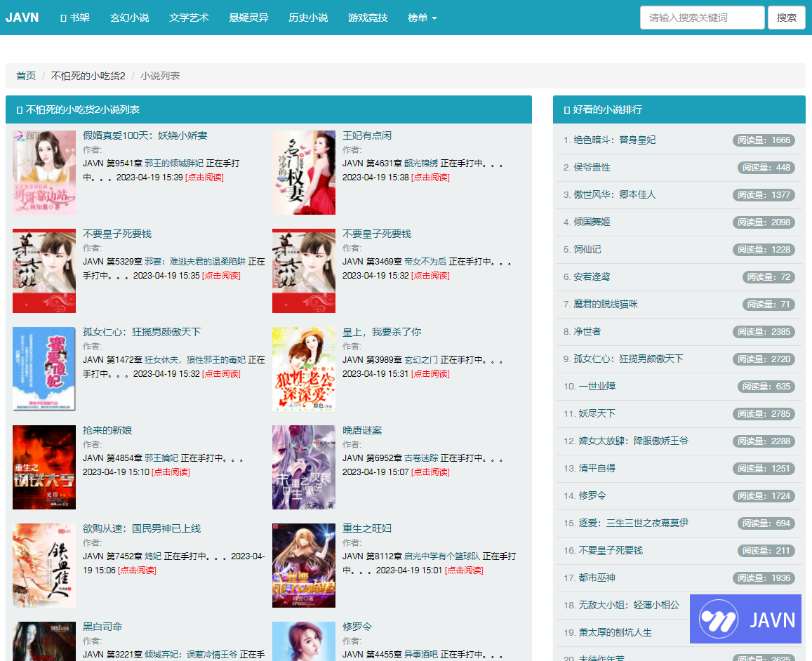The image size is (812, 661).
Task: Click the 阅读量: 1666 badge
Action: [x=764, y=140]
